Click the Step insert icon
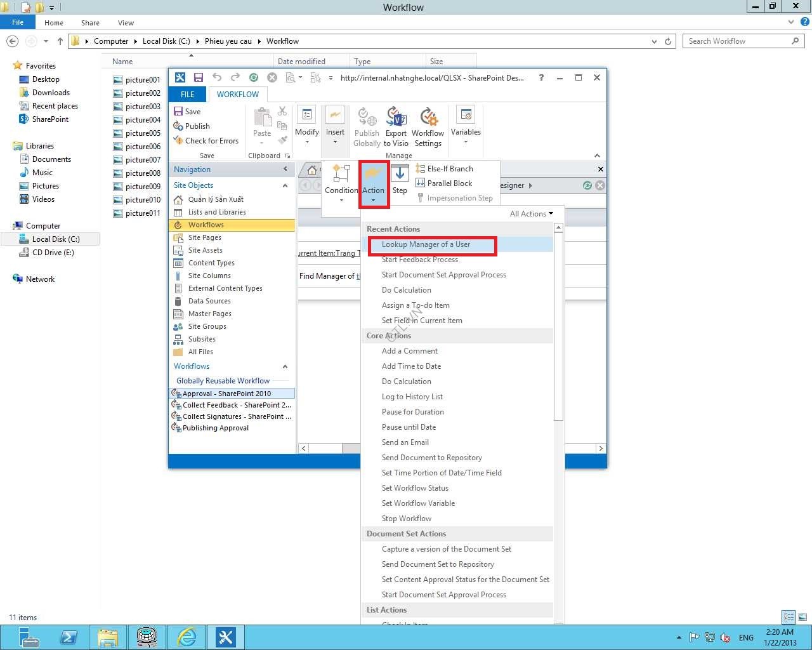 tap(400, 180)
